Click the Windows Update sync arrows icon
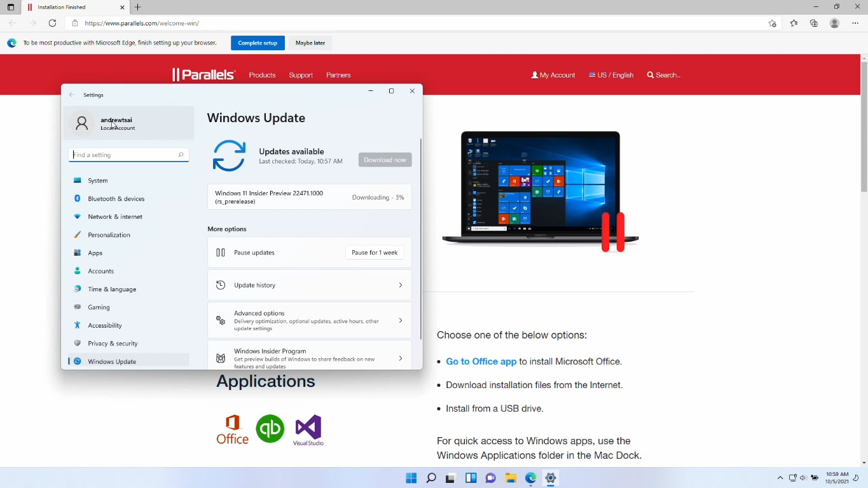Image resolution: width=868 pixels, height=488 pixels. pyautogui.click(x=229, y=156)
